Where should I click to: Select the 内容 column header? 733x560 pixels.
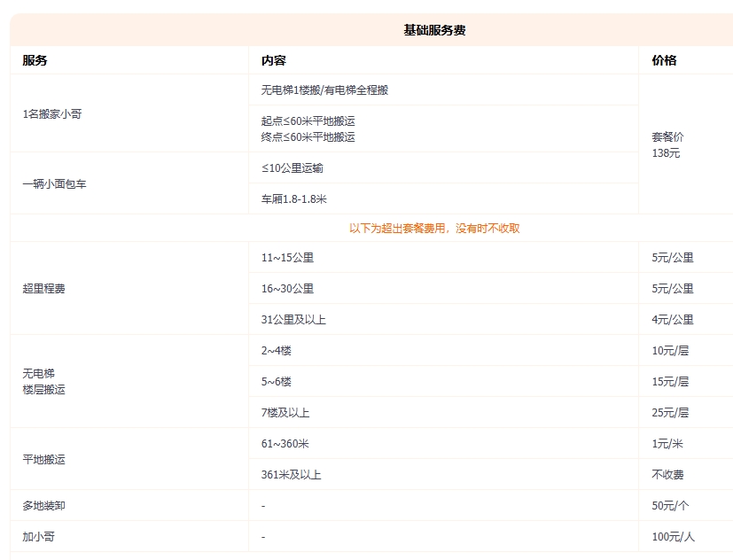(x=269, y=60)
